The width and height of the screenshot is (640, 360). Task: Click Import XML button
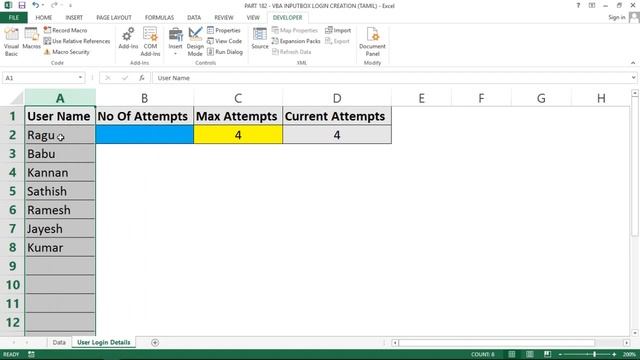click(x=338, y=30)
